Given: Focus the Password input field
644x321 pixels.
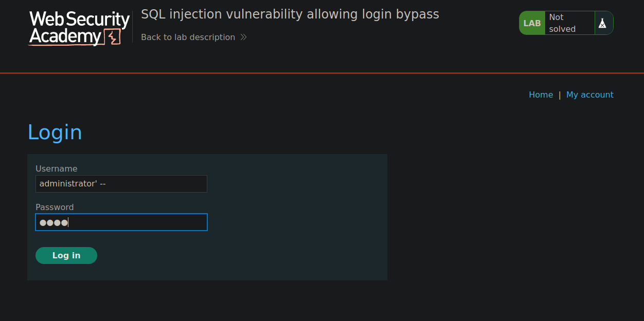Looking at the screenshot, I should click(121, 222).
